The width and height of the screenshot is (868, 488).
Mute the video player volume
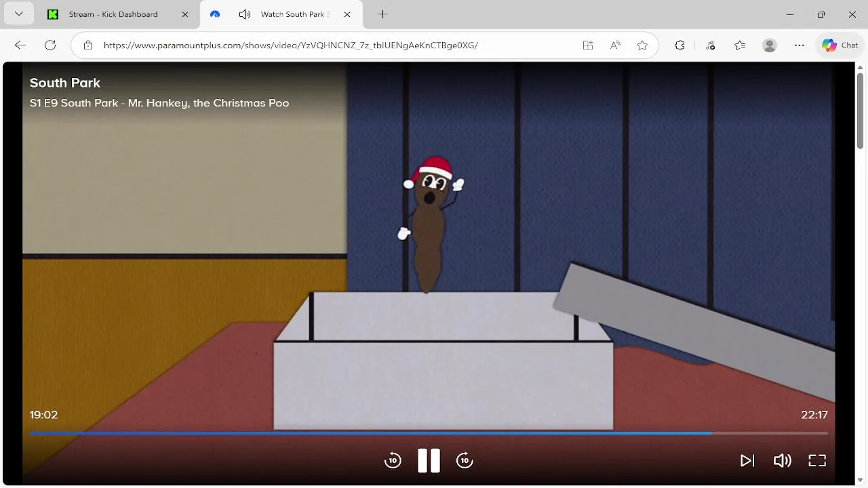point(782,461)
